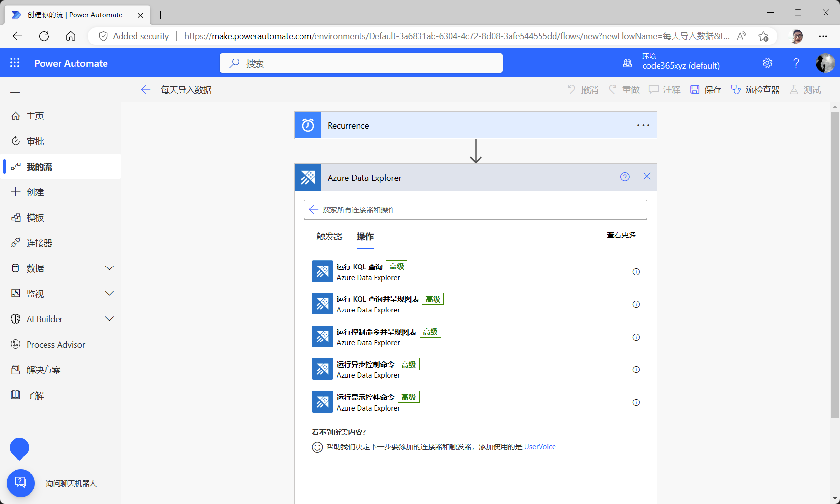840x504 pixels.
Task: Open browser read aloud icon
Action: tap(741, 36)
